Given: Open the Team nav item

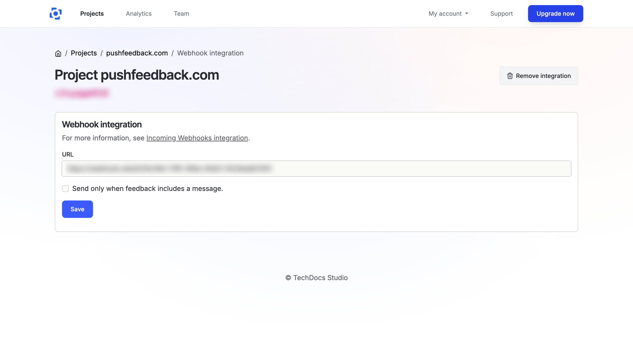Looking at the screenshot, I should 181,14.
